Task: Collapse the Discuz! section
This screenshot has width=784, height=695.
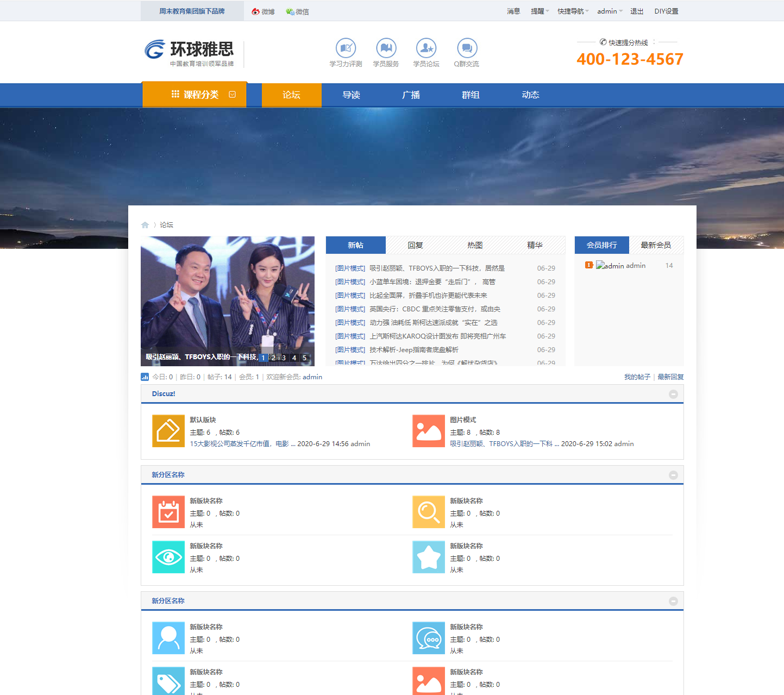Action: [x=673, y=394]
